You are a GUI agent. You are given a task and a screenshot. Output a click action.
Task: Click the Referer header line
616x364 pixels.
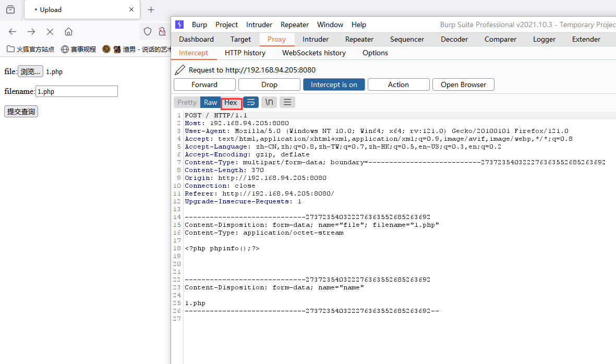pyautogui.click(x=259, y=193)
